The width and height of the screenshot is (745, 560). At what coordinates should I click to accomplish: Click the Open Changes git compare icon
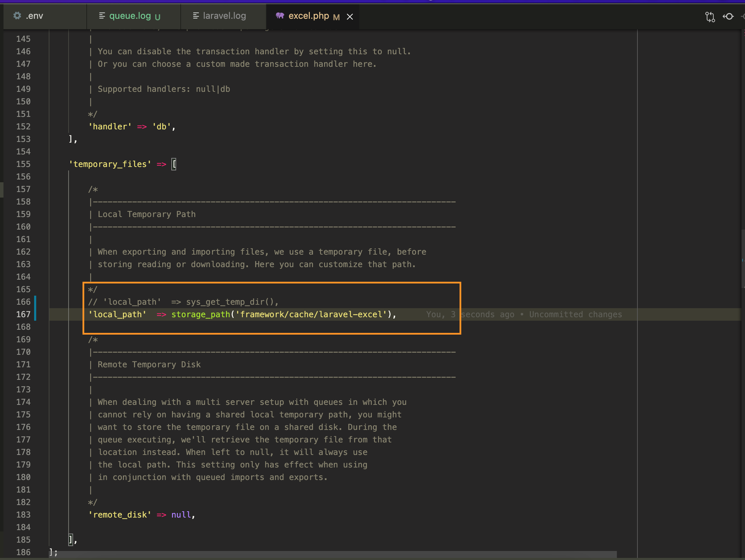(x=710, y=16)
